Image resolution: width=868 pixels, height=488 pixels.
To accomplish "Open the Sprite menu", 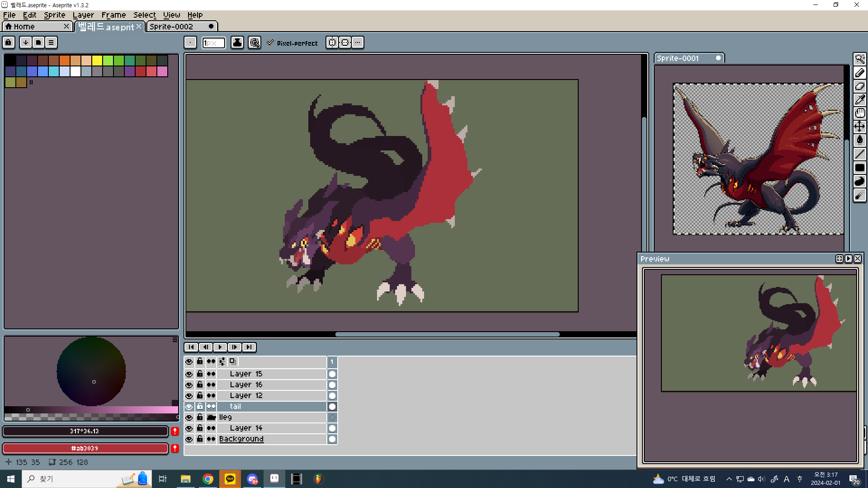I will [54, 15].
